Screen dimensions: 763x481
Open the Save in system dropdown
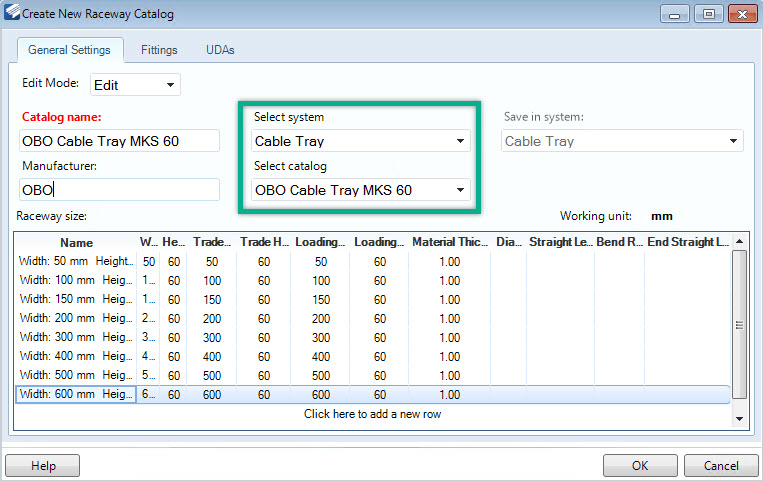(622, 141)
